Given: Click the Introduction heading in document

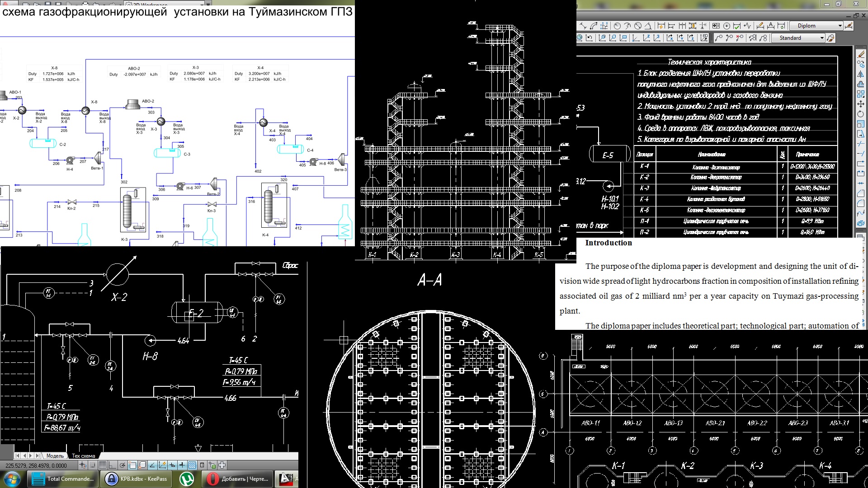Looking at the screenshot, I should 609,243.
